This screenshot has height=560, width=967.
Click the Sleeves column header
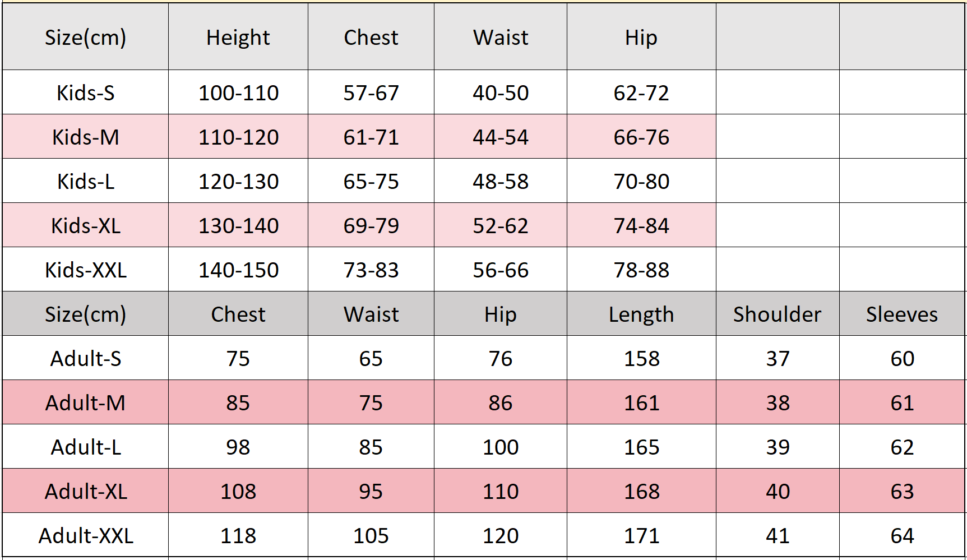(x=902, y=314)
